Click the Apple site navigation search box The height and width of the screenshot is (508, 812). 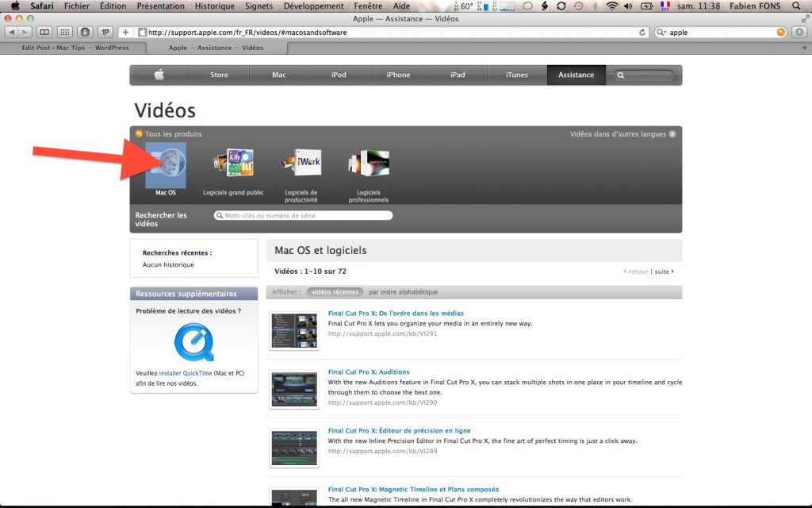644,75
